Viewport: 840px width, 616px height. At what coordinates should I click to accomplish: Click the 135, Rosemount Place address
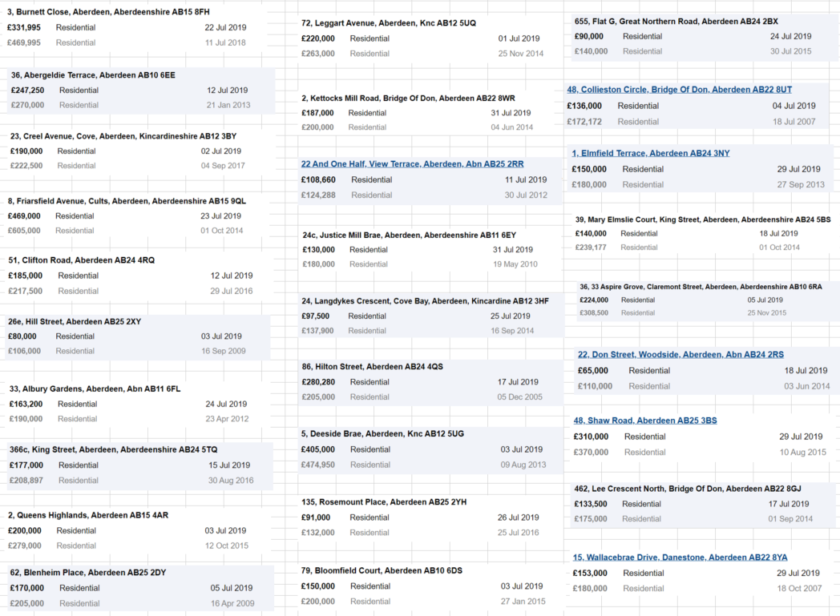[384, 502]
